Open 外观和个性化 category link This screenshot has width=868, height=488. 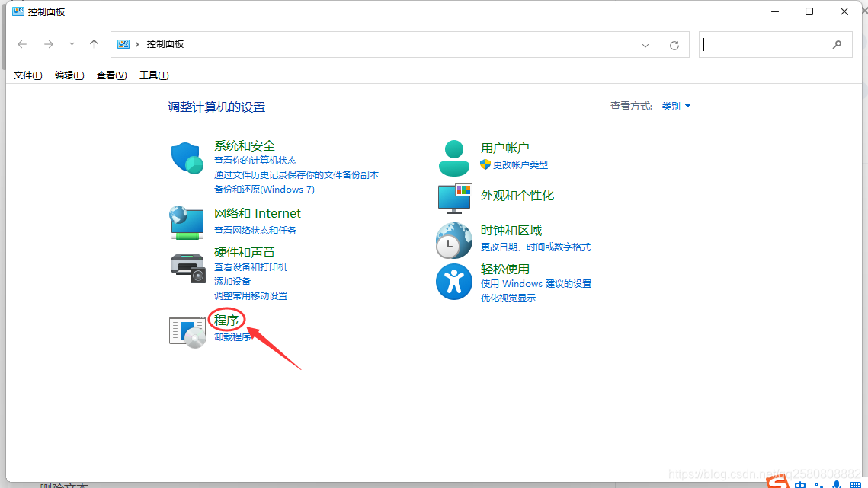coord(517,196)
